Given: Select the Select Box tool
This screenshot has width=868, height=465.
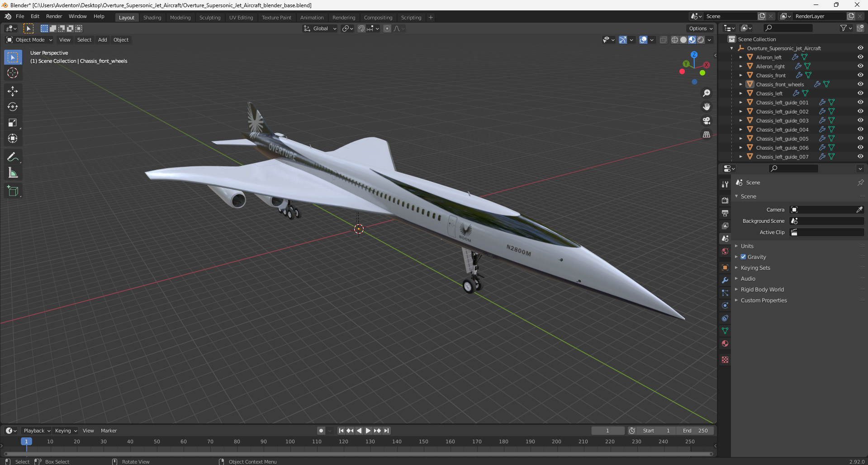Looking at the screenshot, I should tap(13, 57).
